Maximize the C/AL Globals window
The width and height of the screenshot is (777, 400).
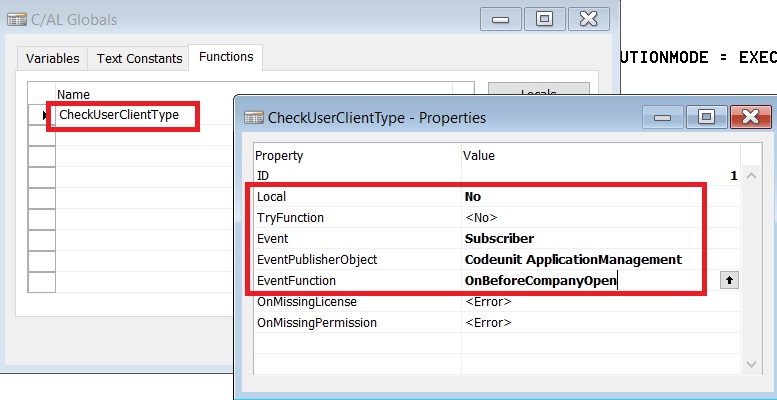[545, 18]
